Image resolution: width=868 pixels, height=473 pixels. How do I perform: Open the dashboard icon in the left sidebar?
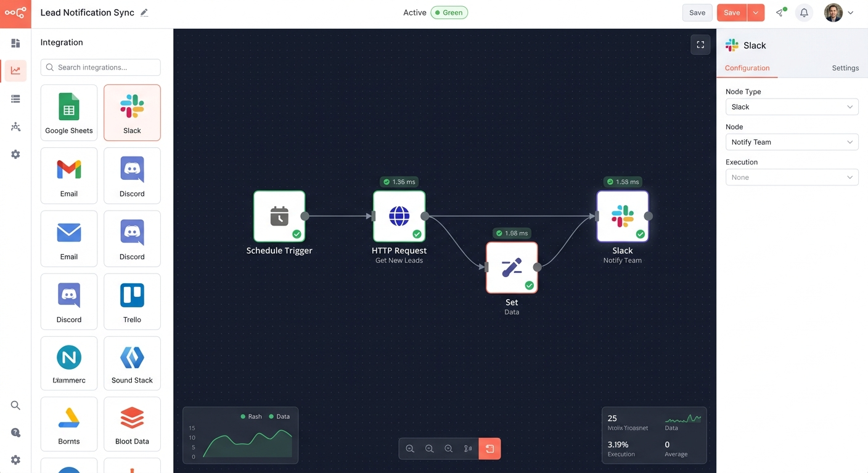tap(15, 43)
